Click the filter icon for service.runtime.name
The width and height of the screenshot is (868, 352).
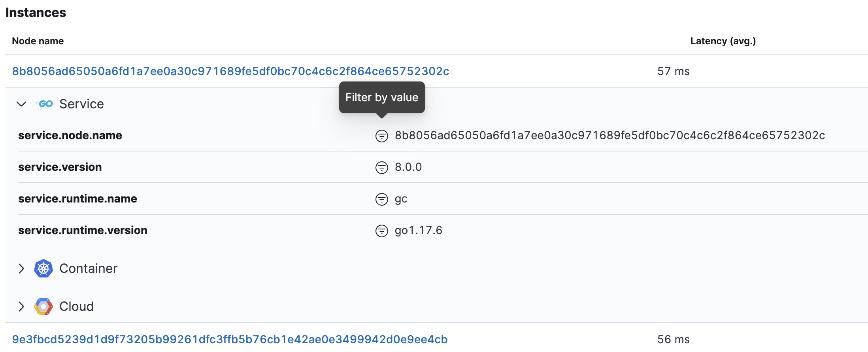(381, 199)
